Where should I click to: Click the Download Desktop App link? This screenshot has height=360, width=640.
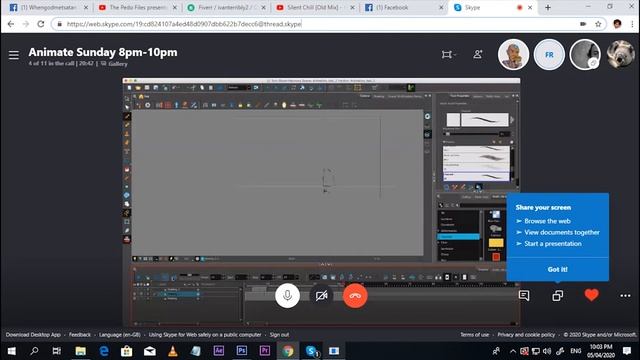pyautogui.click(x=33, y=335)
